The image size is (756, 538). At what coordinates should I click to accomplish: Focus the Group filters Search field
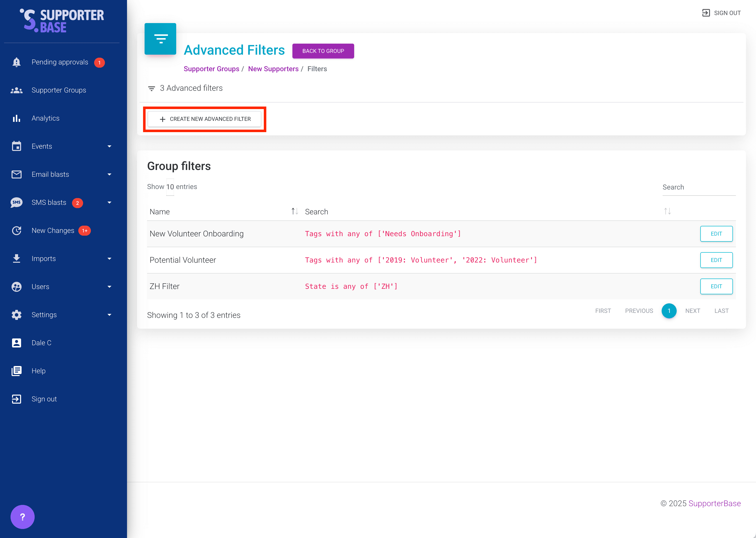(x=699, y=187)
